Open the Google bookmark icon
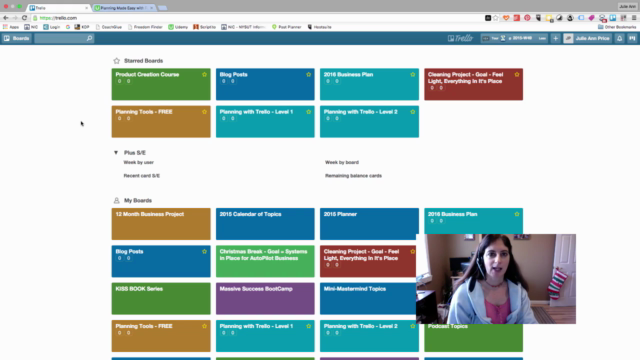 coord(67,27)
